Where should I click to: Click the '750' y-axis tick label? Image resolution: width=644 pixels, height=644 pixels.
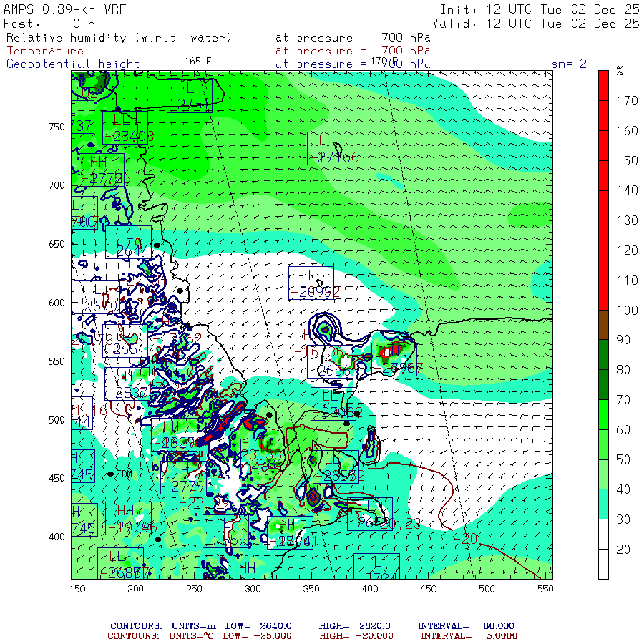click(57, 127)
